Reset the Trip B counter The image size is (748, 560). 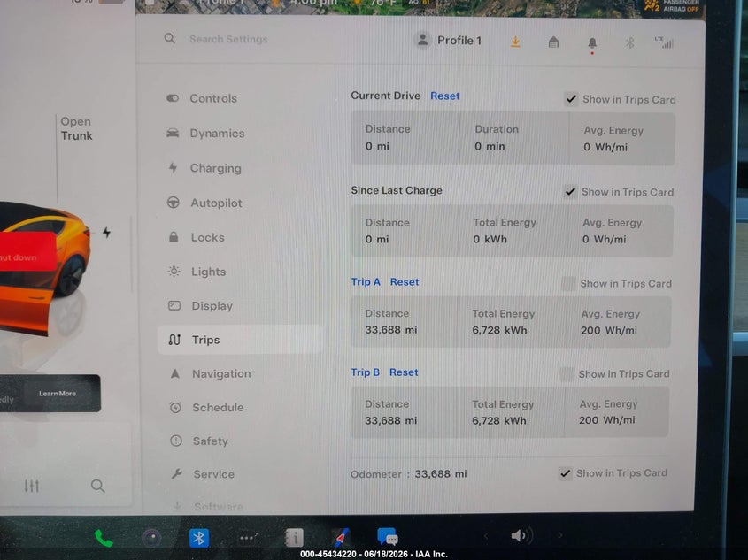404,372
